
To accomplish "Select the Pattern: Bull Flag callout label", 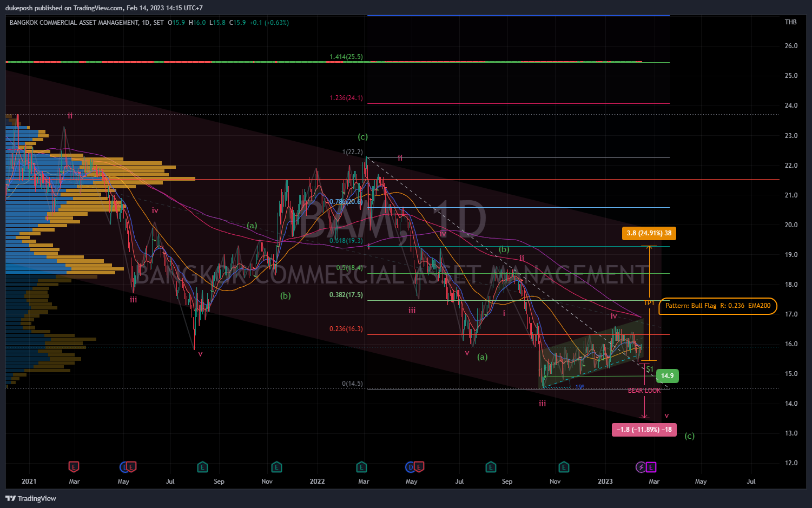I will coord(718,306).
